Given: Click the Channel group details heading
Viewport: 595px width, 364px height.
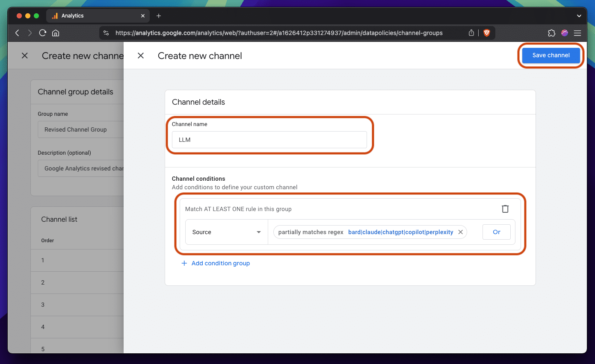Looking at the screenshot, I should pos(75,92).
